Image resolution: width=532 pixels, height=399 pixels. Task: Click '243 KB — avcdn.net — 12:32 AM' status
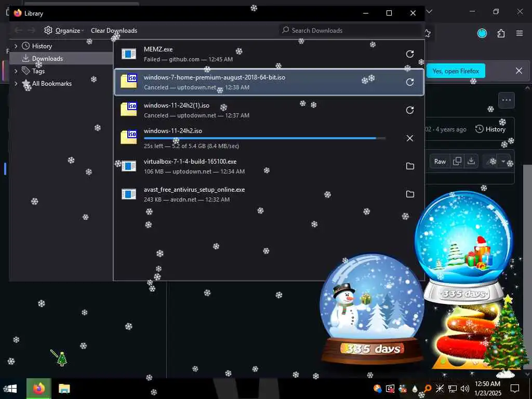point(187,199)
